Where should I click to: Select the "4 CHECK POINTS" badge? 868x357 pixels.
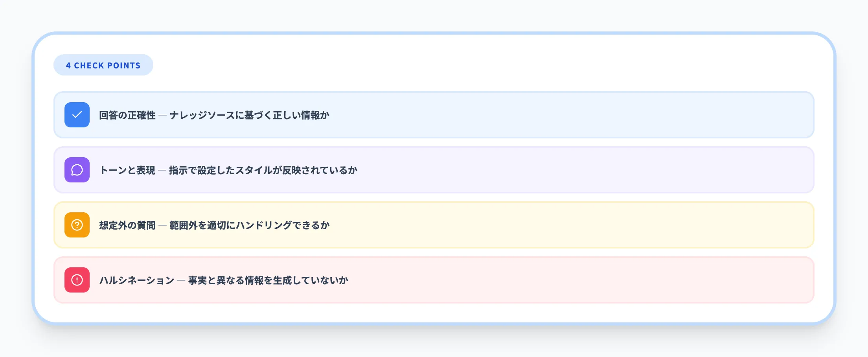(103, 65)
